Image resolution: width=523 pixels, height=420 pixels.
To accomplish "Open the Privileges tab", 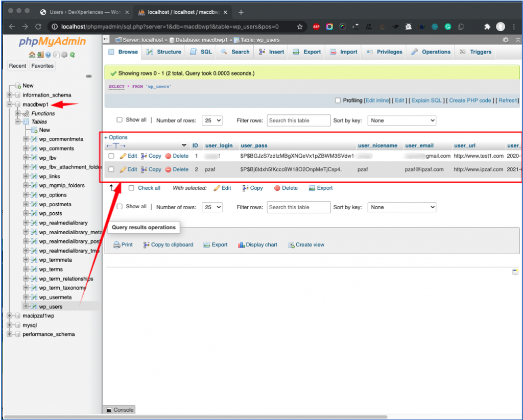I will pyautogui.click(x=384, y=52).
